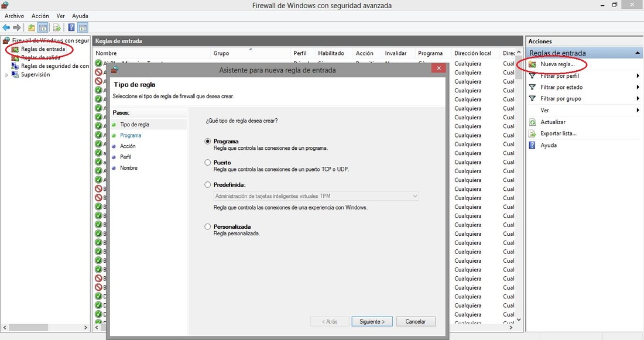Expand Filtrar por estado submenu arrow
This screenshot has height=340, width=644.
click(638, 87)
